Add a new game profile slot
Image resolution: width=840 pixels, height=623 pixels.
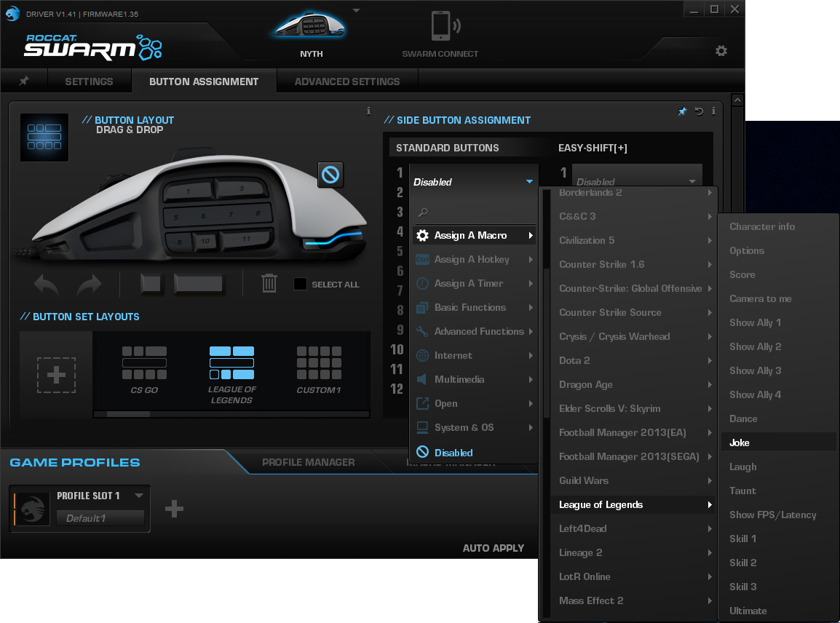point(174,509)
